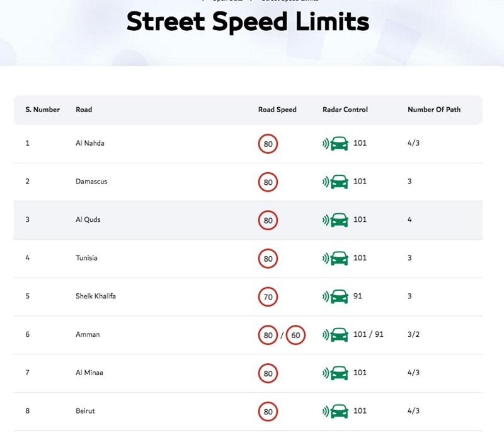Click the 101 / 91 radar value for Amman
The height and width of the screenshot is (432, 504).
(369, 334)
